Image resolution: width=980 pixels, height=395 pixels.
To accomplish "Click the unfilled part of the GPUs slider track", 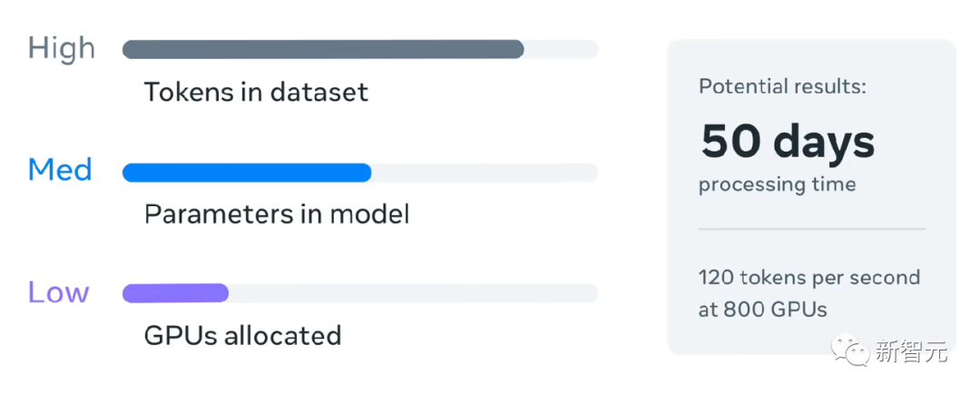I will 414,293.
